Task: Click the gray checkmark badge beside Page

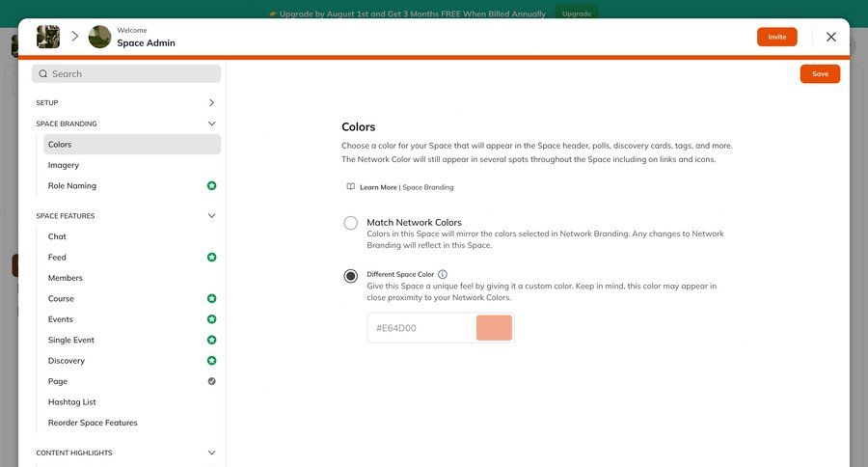Action: click(211, 381)
